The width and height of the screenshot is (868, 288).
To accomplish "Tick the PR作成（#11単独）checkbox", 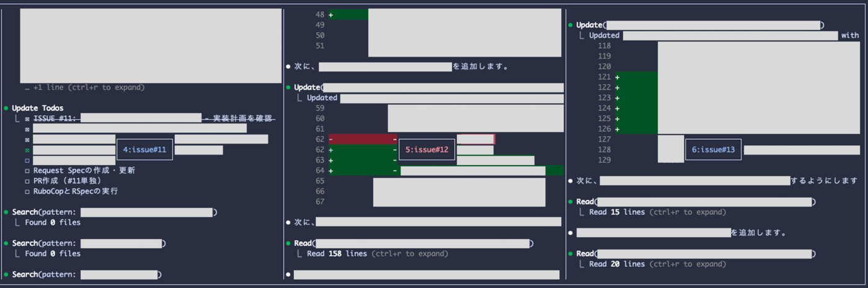I will pyautogui.click(x=27, y=181).
